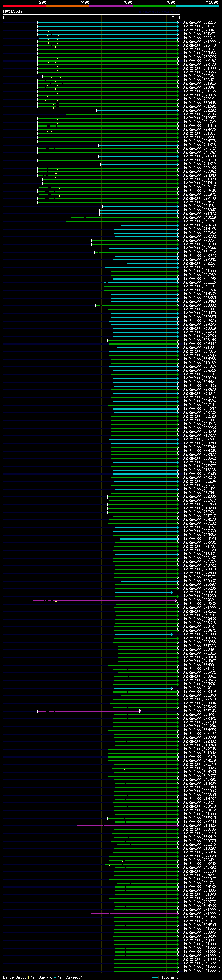The width and height of the screenshot is (222, 980).
Task: Click the green ~80% identity legend segment
Action: tap(154, 6)
